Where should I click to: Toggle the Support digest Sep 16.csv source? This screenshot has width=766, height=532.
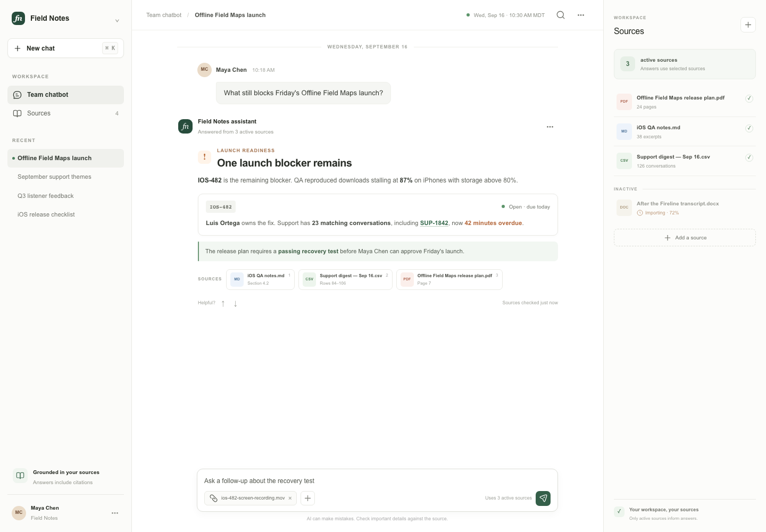pyautogui.click(x=749, y=157)
